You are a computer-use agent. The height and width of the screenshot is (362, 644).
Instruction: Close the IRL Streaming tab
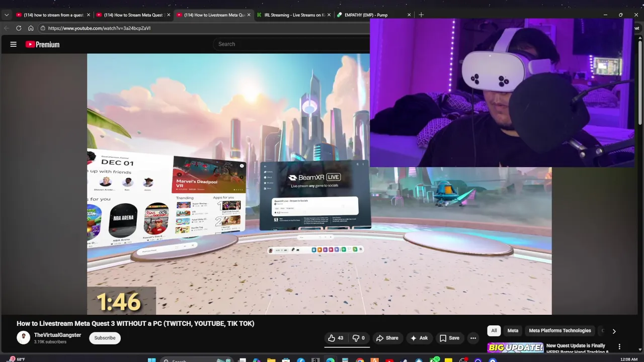pos(329,15)
